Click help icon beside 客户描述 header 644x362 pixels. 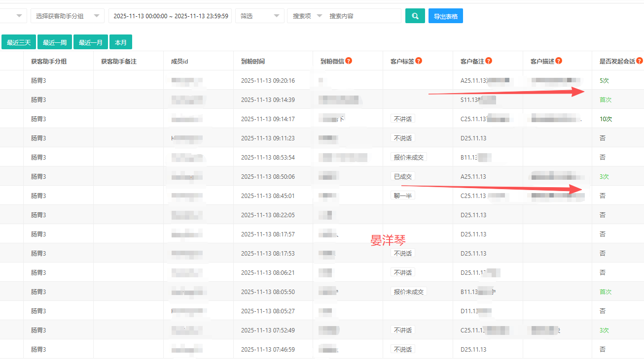[559, 61]
